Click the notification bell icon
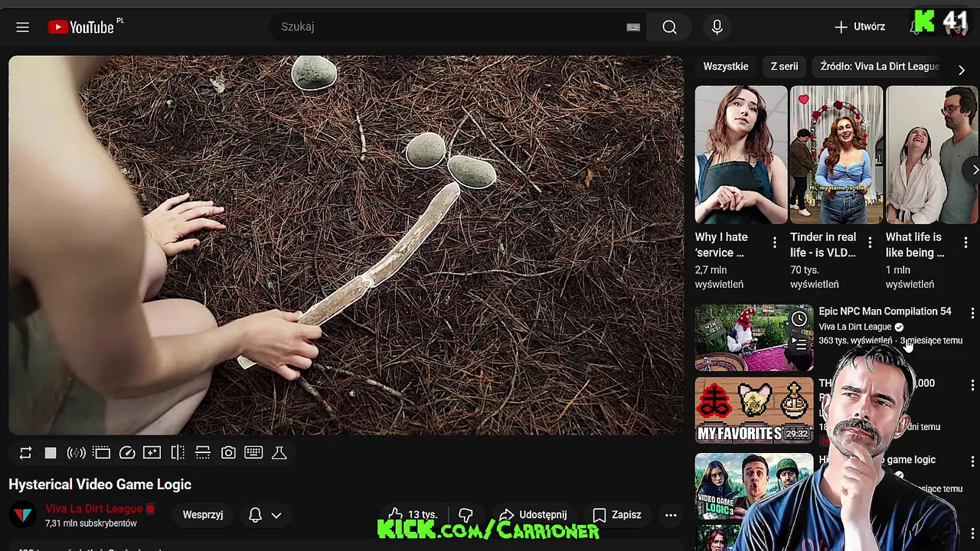Viewport: 980px width, 551px height. tap(256, 515)
